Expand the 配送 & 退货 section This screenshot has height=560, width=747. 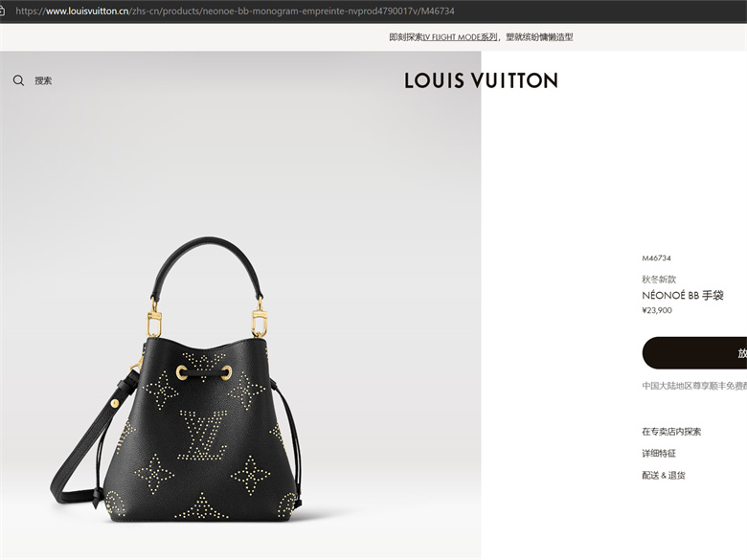(x=664, y=475)
